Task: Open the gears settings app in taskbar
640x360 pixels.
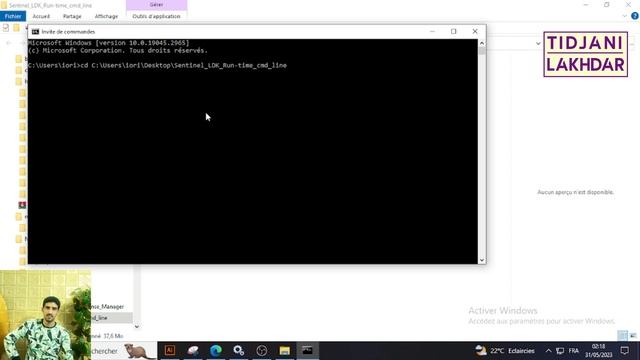Action: click(x=239, y=351)
